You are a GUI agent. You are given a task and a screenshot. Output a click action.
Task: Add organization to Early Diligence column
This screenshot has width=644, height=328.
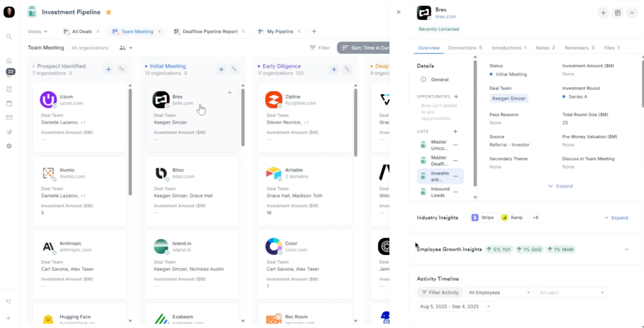point(334,70)
